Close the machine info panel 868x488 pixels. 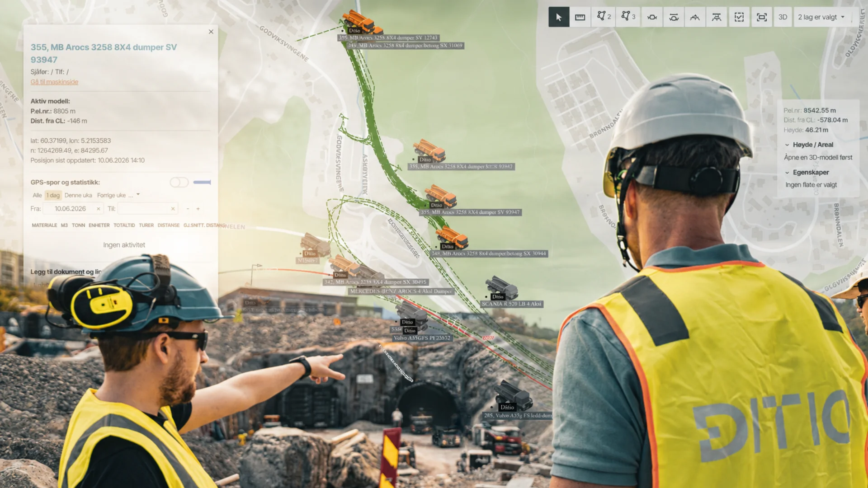[211, 32]
